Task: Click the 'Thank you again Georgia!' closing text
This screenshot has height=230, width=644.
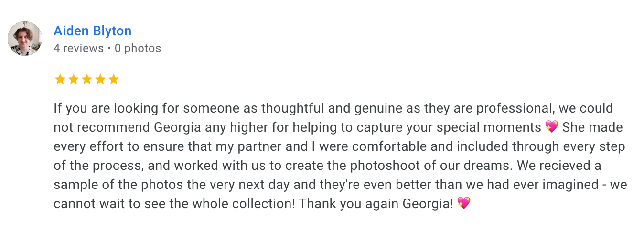Action: (376, 204)
